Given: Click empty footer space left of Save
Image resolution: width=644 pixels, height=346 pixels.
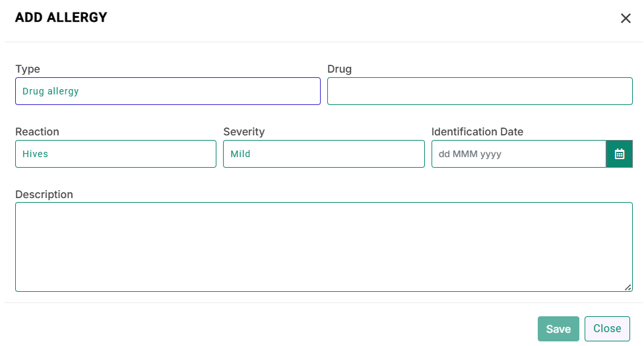Looking at the screenshot, I should (x=267, y=329).
